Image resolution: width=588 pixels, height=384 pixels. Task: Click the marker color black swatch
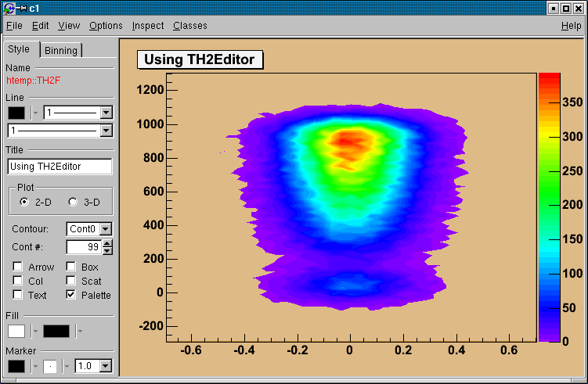pyautogui.click(x=16, y=366)
